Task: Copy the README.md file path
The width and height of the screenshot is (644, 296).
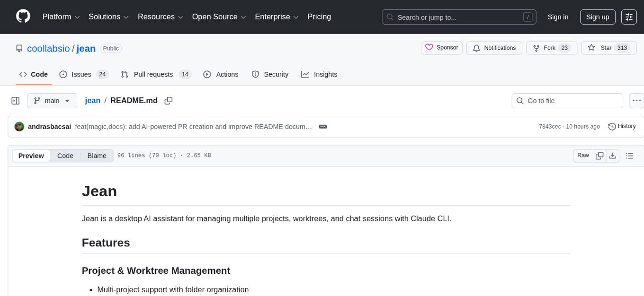Action: [x=168, y=101]
